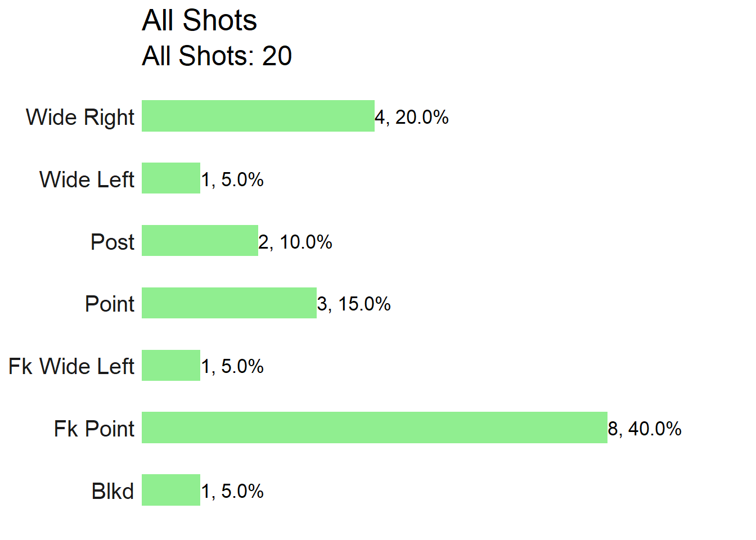This screenshot has width=756, height=540.
Task: Click the 'All Shots: 20' subtitle
Action: click(217, 56)
